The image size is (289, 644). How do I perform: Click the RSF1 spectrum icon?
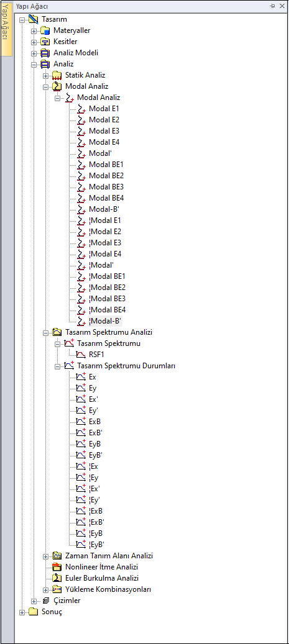click(81, 355)
